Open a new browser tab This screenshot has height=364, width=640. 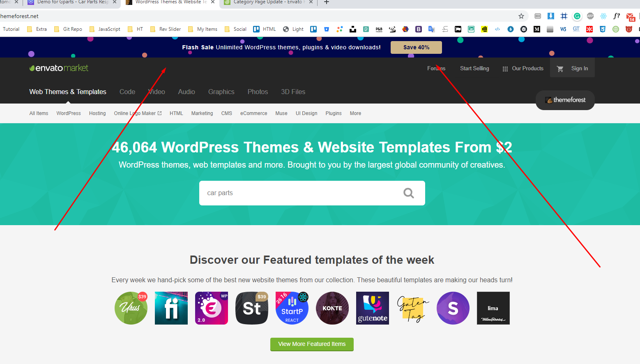point(327,2)
